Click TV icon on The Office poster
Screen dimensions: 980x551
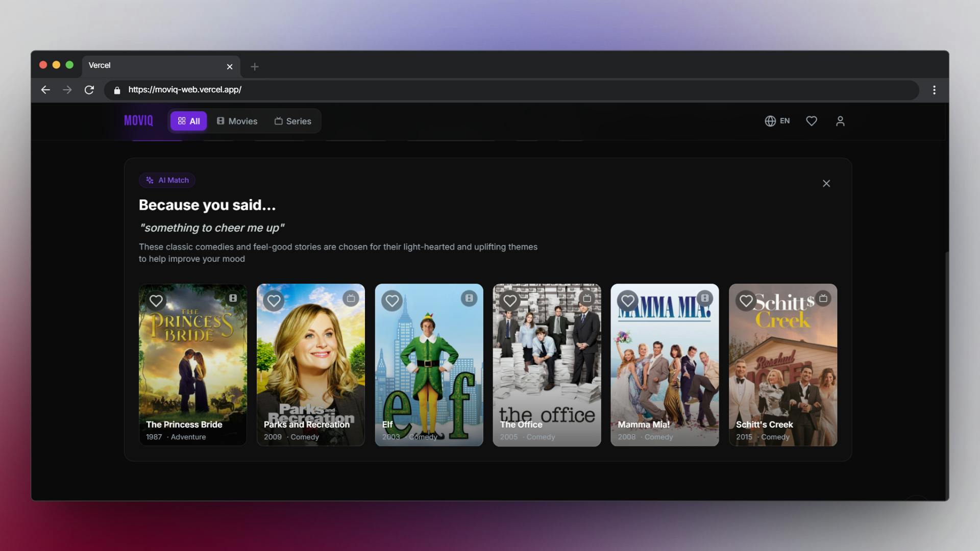(x=587, y=298)
